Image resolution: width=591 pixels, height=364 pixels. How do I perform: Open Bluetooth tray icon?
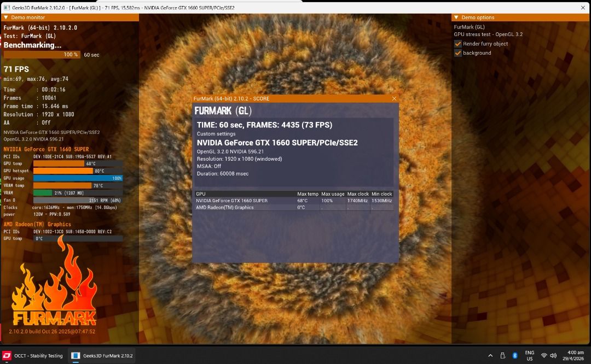coord(514,356)
